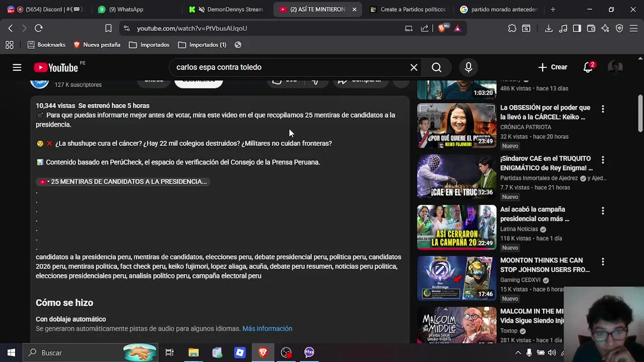Open the media playlist music-note icon
This screenshot has height=362, width=644.
(x=563, y=29)
